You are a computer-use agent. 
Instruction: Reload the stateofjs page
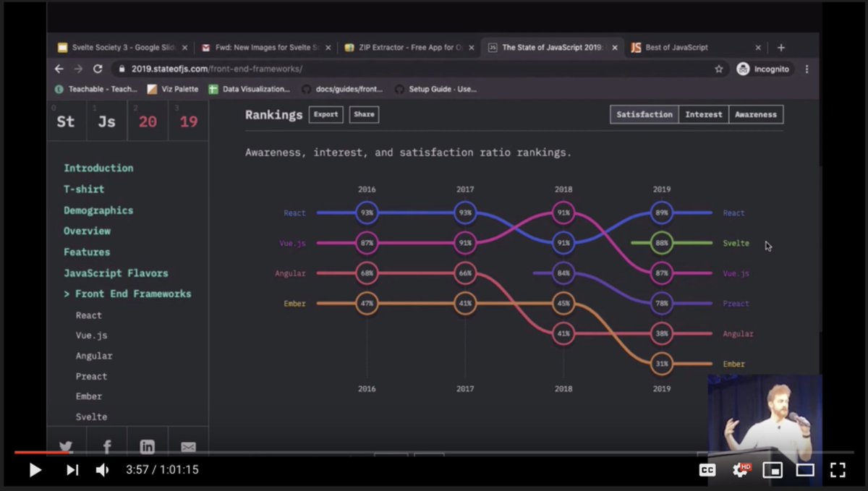[98, 69]
